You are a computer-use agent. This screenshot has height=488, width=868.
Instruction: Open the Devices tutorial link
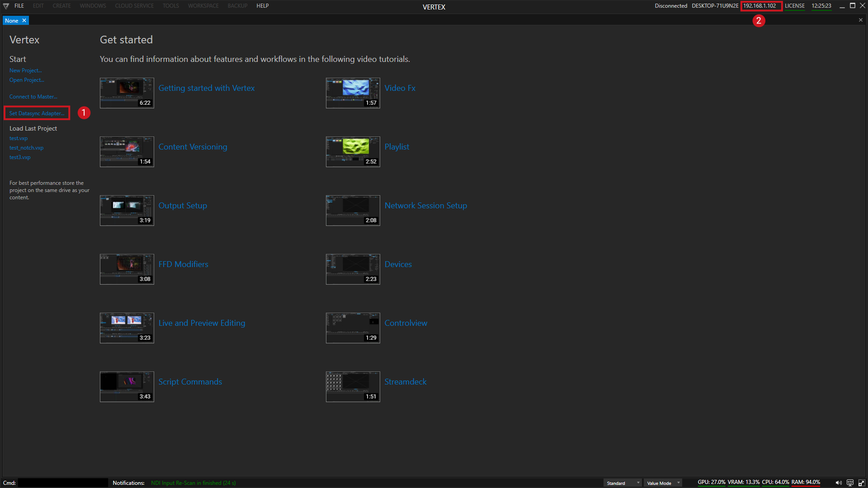[398, 264]
